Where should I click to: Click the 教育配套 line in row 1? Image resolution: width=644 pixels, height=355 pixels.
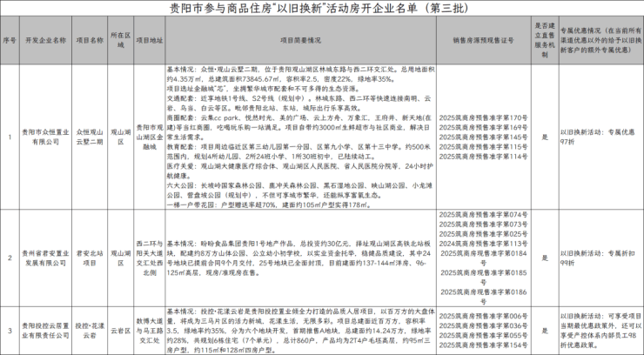click(299, 151)
